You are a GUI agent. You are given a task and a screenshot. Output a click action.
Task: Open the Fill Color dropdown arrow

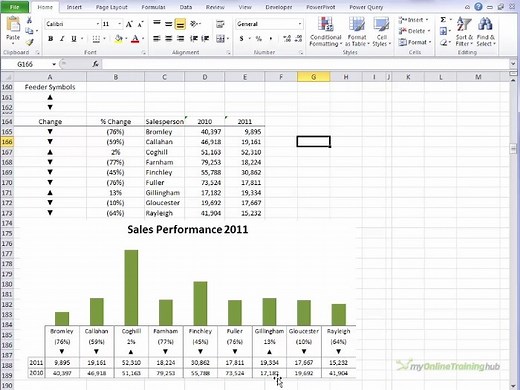(126, 39)
